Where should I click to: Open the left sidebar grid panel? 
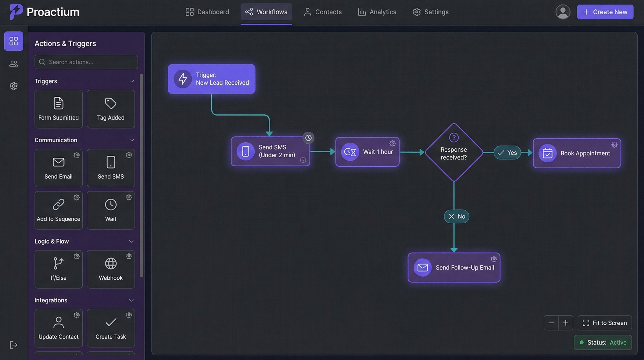coord(14,41)
